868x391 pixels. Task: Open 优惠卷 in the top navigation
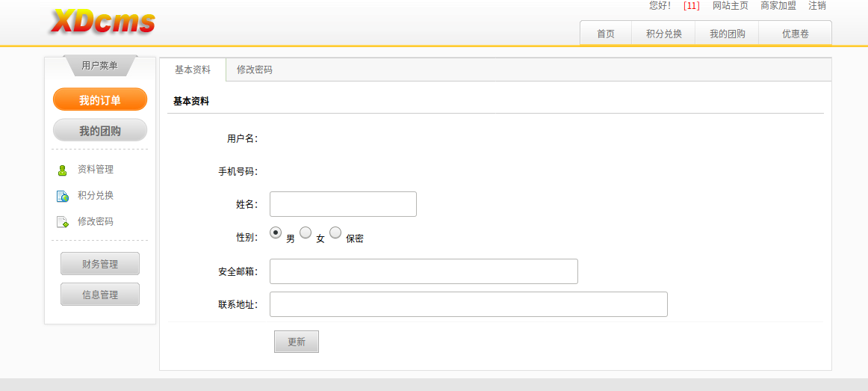(795, 33)
